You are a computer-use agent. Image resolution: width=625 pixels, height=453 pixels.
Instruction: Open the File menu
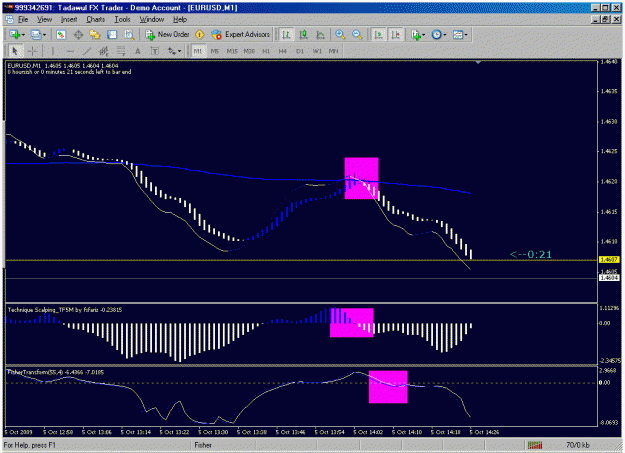coord(23,19)
